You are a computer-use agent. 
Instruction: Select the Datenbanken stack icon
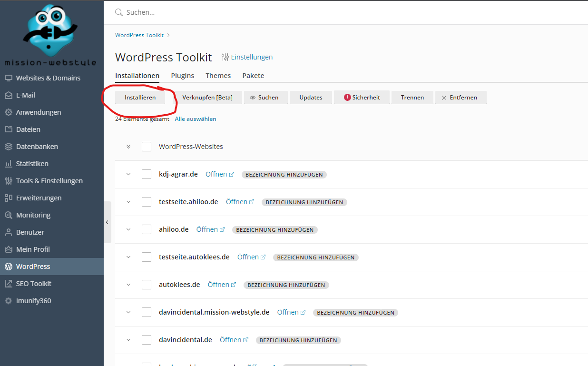click(x=9, y=147)
